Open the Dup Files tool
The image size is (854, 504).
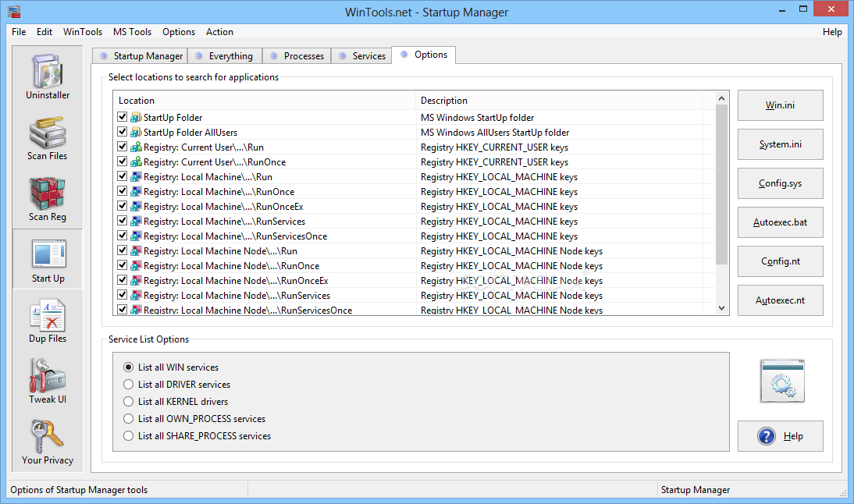pos(48,321)
